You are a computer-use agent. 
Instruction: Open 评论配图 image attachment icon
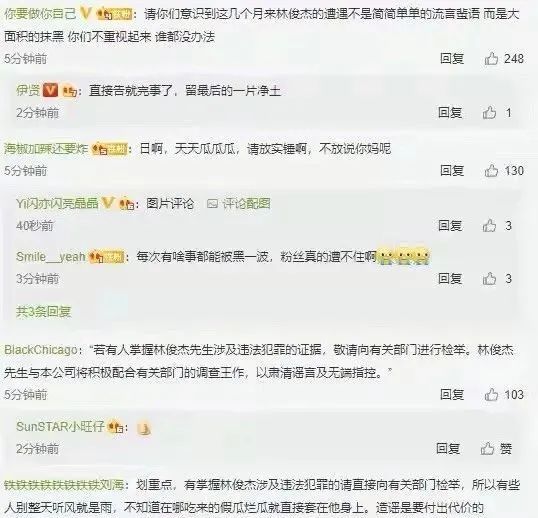pyautogui.click(x=212, y=204)
